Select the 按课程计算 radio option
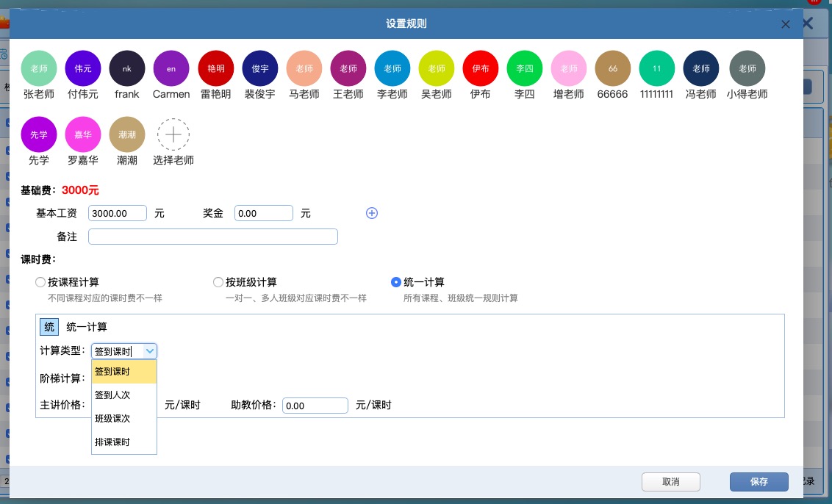The height and width of the screenshot is (504, 832). 40,282
